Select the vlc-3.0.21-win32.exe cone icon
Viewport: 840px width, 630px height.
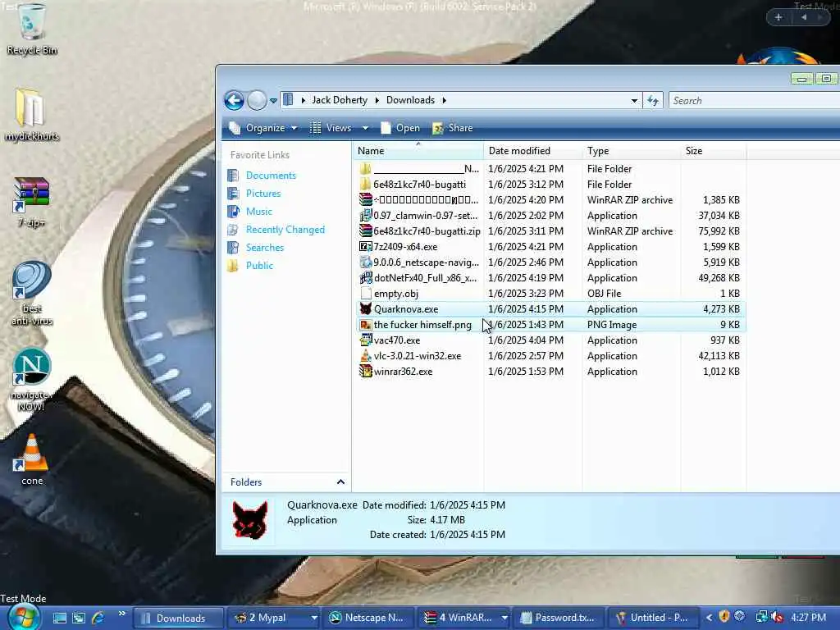[366, 356]
